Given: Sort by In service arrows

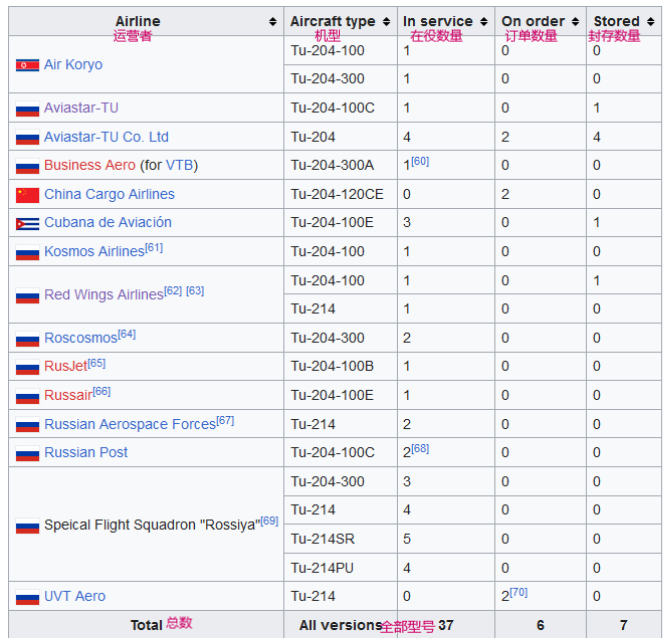Looking at the screenshot, I should pos(484,22).
